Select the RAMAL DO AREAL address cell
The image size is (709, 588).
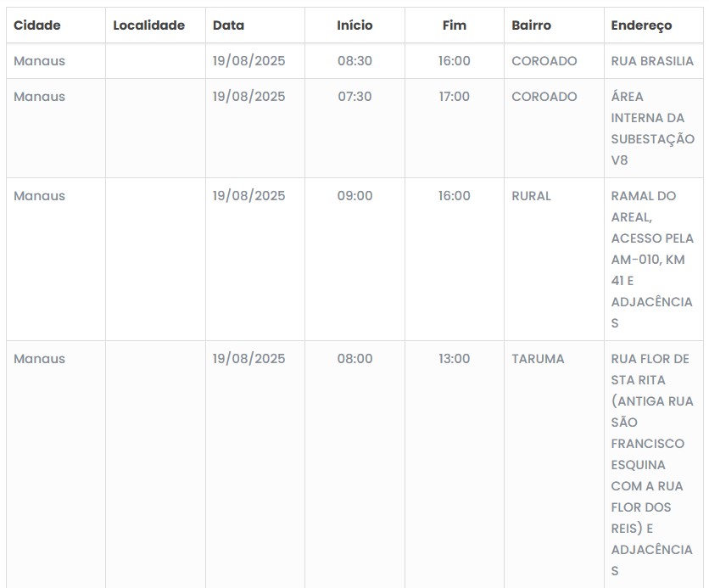(x=652, y=259)
